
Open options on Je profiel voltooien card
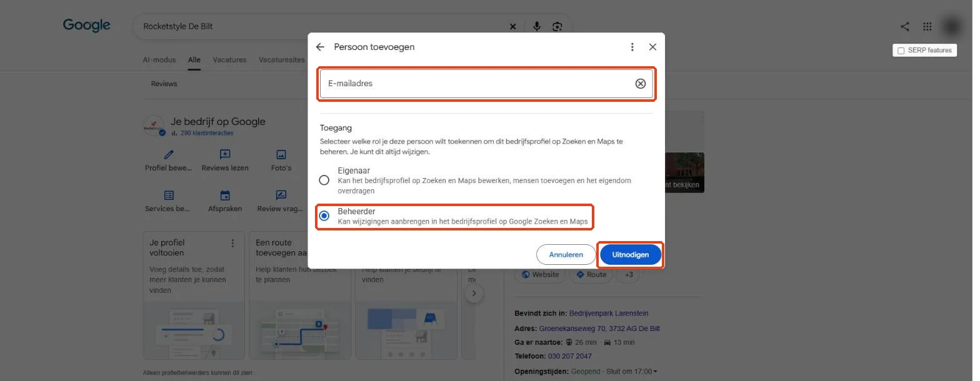click(232, 243)
